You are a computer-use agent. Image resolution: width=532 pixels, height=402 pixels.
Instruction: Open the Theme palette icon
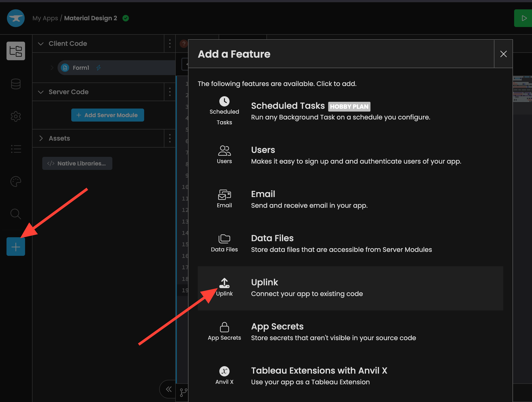(x=16, y=182)
